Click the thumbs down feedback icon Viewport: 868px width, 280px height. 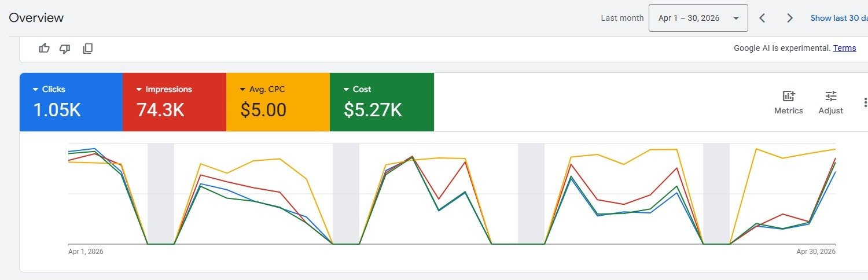pyautogui.click(x=65, y=49)
